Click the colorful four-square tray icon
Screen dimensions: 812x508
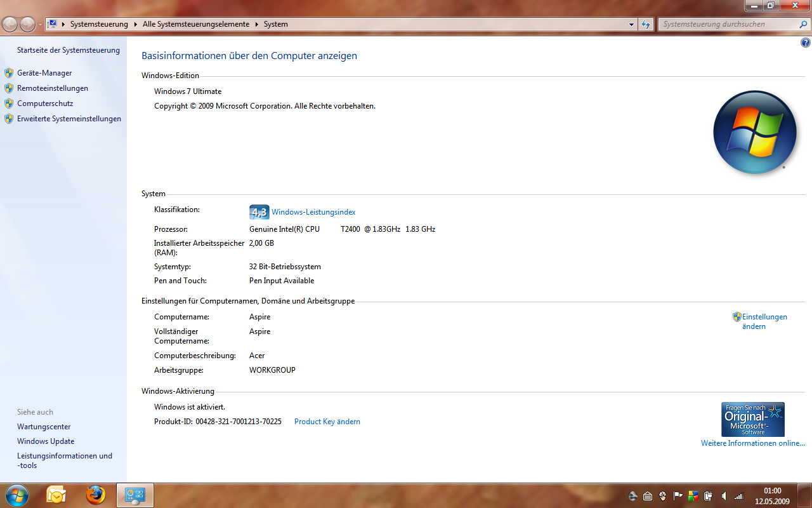(x=693, y=496)
